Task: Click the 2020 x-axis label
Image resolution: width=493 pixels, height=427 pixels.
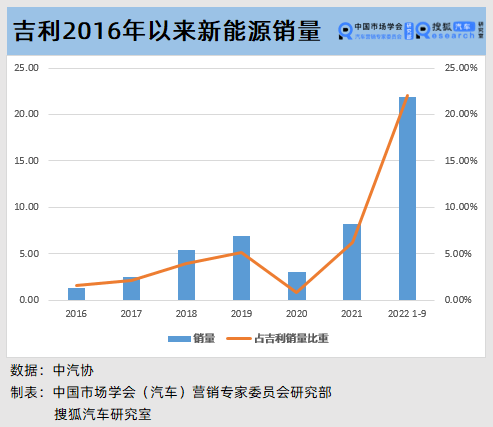Action: 296,314
